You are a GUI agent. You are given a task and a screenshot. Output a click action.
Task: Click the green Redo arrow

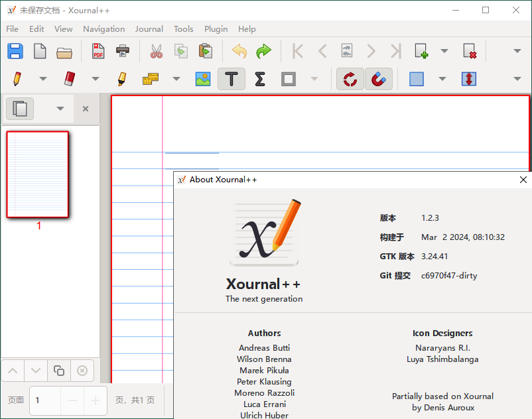(263, 51)
